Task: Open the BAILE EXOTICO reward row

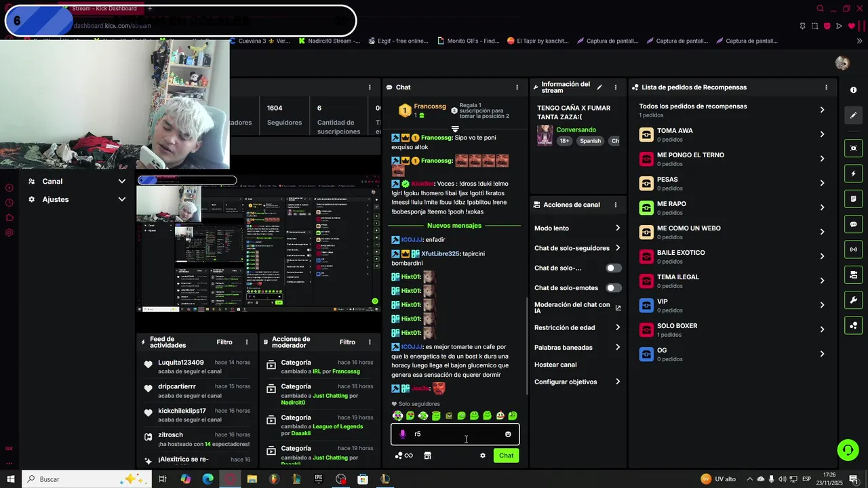Action: (732, 256)
